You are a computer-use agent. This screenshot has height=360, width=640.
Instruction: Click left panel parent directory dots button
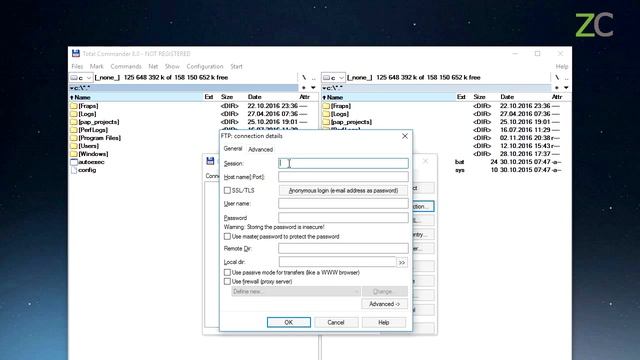[x=313, y=78]
